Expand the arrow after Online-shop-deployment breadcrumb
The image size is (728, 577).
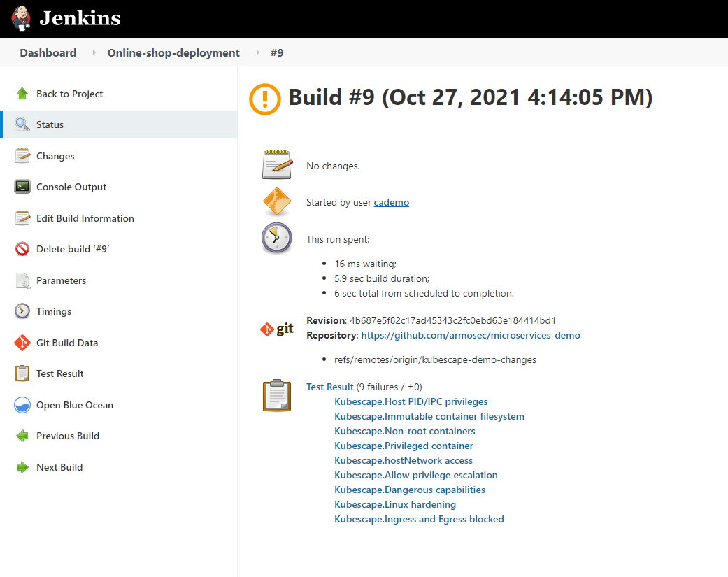coord(257,53)
